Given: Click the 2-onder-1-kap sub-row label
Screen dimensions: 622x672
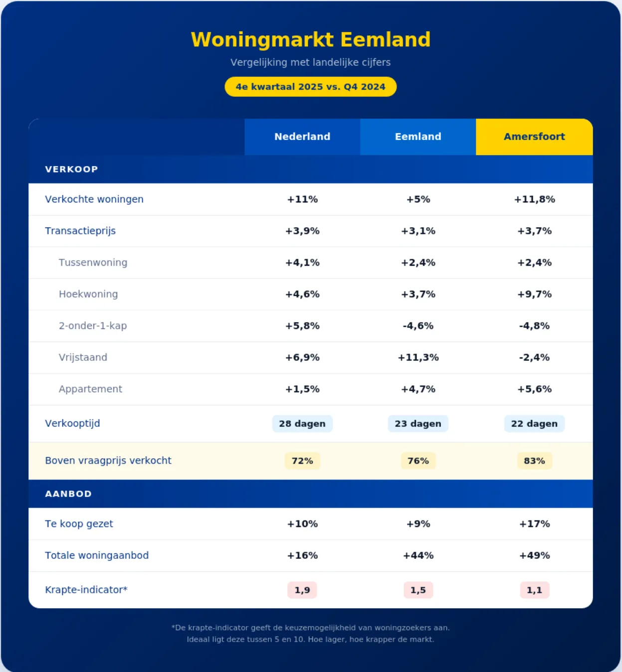Looking at the screenshot, I should (93, 326).
